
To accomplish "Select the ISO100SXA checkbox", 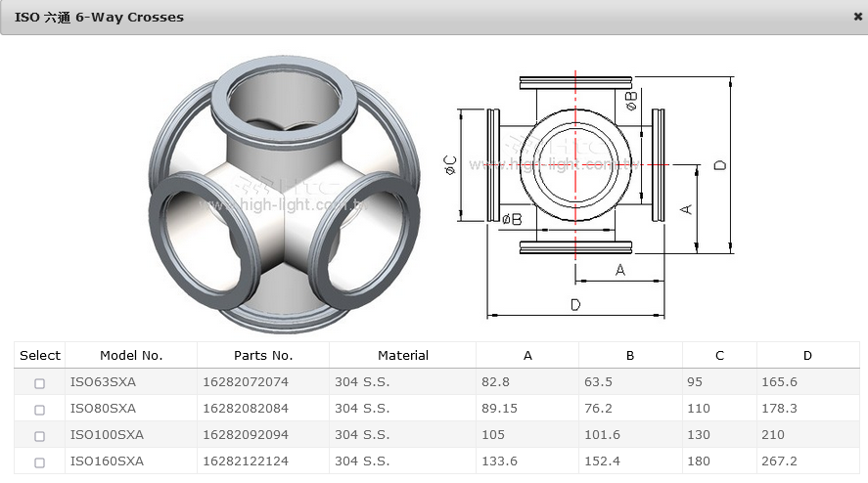I will pos(40,436).
